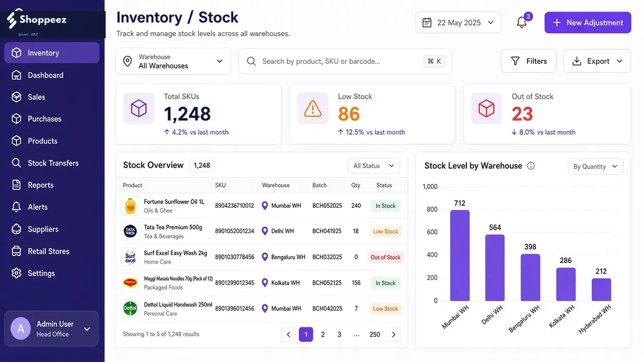Click the Maggi Masala Noodles product image
Screen dimensions: 644x362
pos(130,283)
